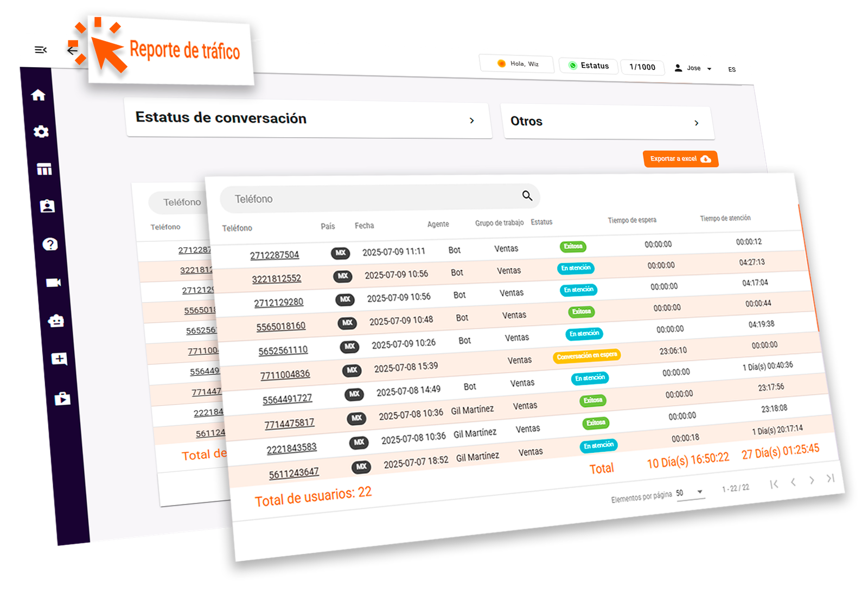This screenshot has width=868, height=595.
Task: Open the bot robot sidebar icon
Action: (x=56, y=321)
